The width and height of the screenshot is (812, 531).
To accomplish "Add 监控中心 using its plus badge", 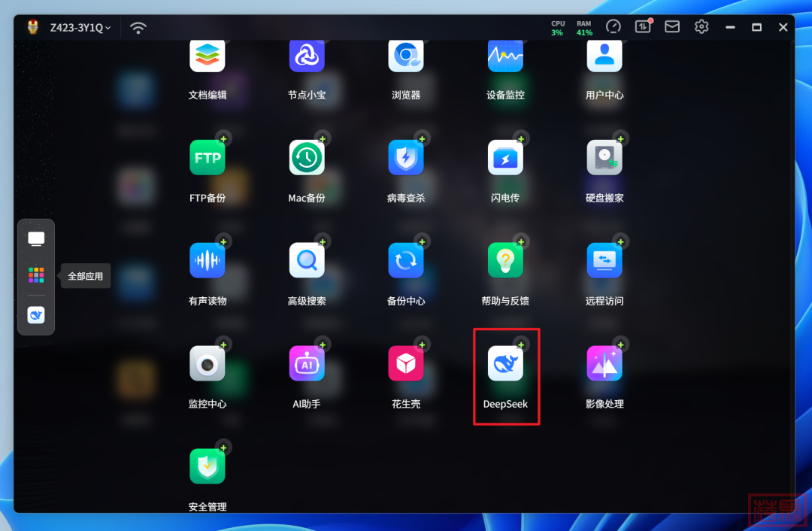I will (224, 344).
